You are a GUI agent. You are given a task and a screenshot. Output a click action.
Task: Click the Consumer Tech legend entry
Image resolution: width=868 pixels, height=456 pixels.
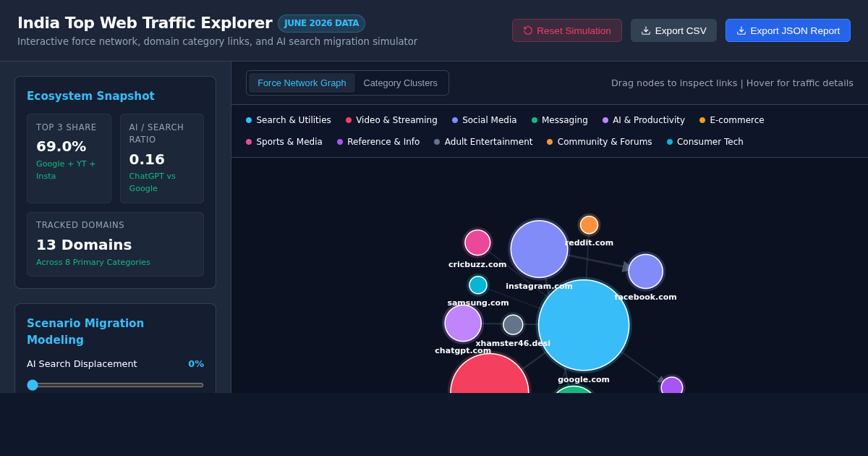coord(705,142)
